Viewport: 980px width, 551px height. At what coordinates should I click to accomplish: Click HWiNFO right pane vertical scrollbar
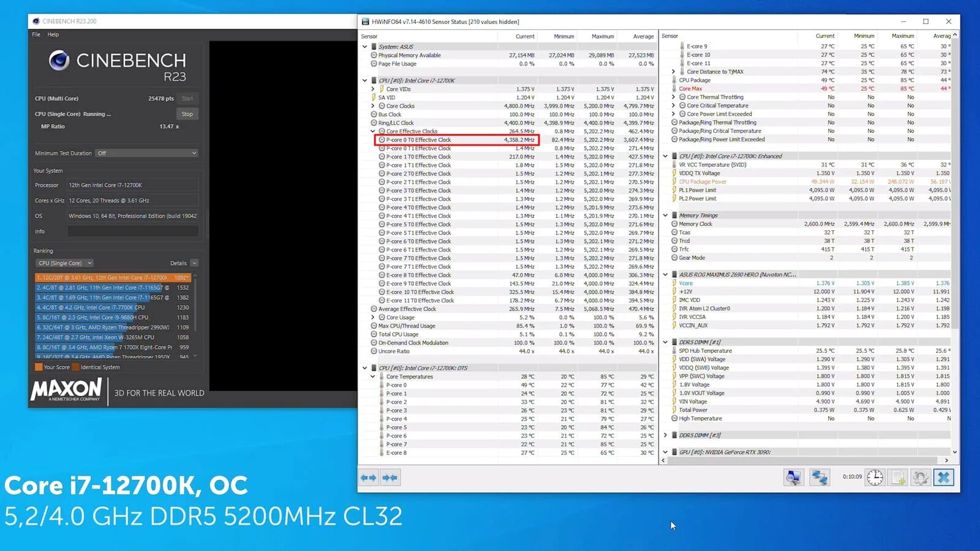(x=955, y=243)
